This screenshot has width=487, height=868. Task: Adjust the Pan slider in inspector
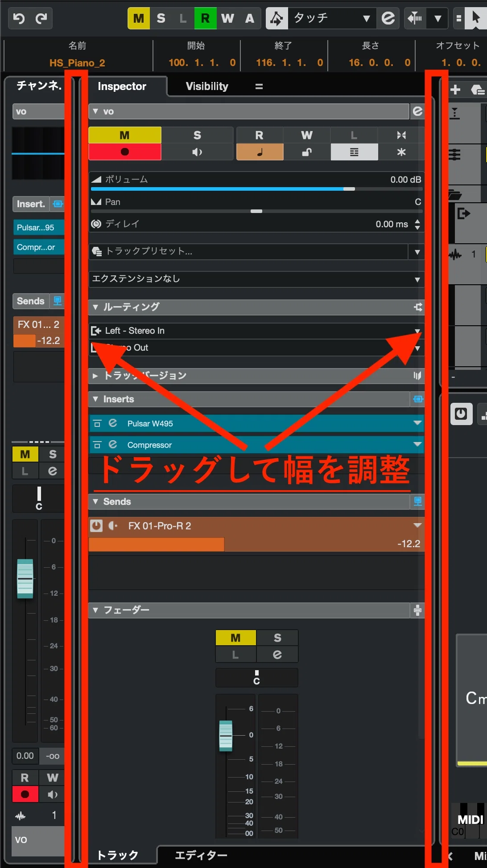256,211
